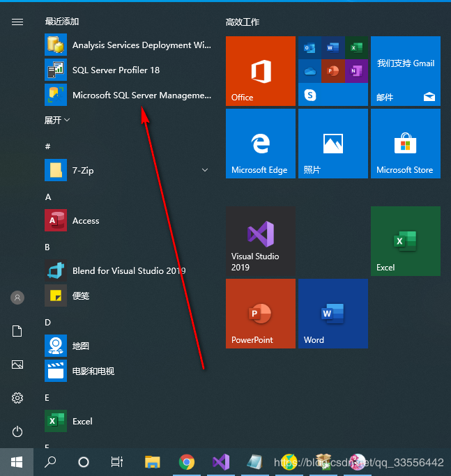Click the Power button in the Start sidebar
The height and width of the screenshot is (476, 451).
point(17,431)
